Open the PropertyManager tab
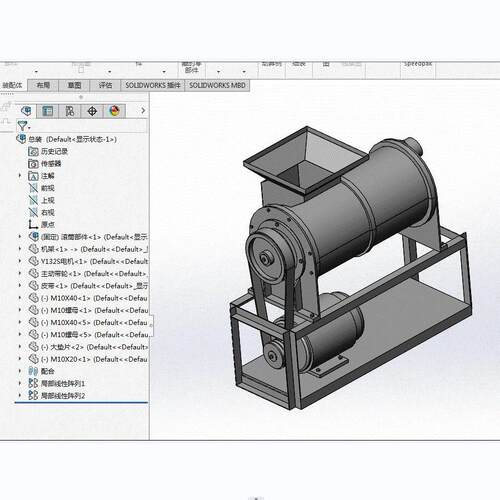Screen dimensions: 500x500 click(47, 111)
